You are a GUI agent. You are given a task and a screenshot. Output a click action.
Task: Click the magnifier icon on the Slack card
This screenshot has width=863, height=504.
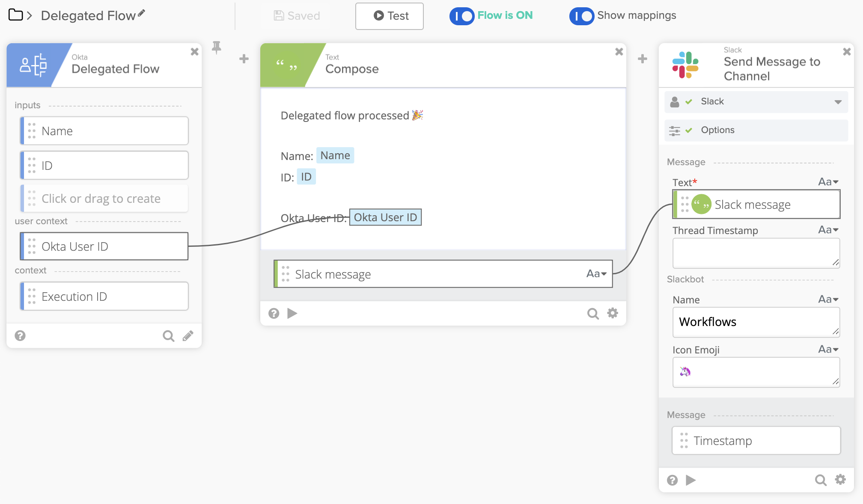(820, 480)
